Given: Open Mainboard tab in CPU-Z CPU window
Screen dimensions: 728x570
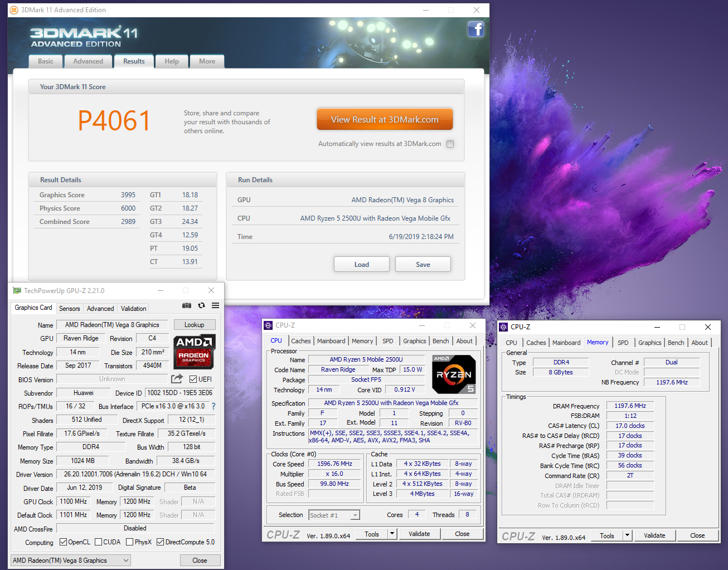Looking at the screenshot, I should click(x=331, y=341).
